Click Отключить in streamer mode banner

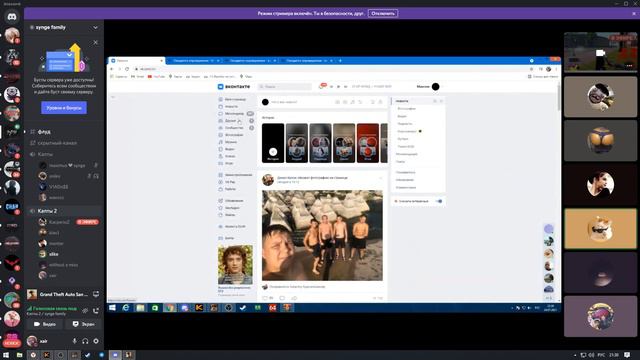click(x=383, y=13)
